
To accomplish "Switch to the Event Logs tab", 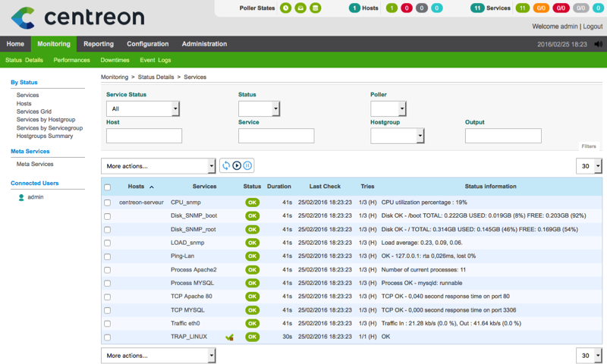I will 155,60.
